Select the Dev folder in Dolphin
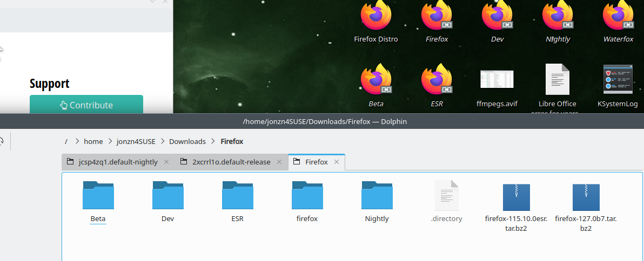Viewport: 644px width, 261px height. coord(167,195)
